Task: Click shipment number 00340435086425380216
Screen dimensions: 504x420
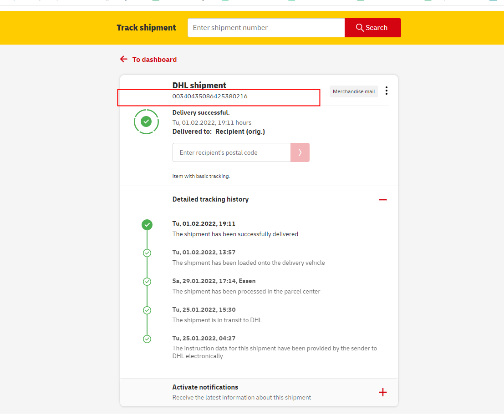Action: (x=210, y=96)
